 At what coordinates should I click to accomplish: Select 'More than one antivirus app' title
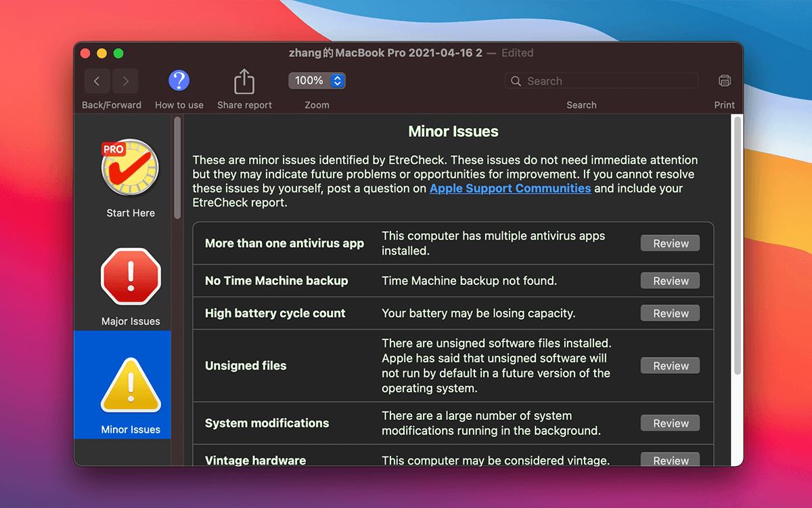(284, 243)
